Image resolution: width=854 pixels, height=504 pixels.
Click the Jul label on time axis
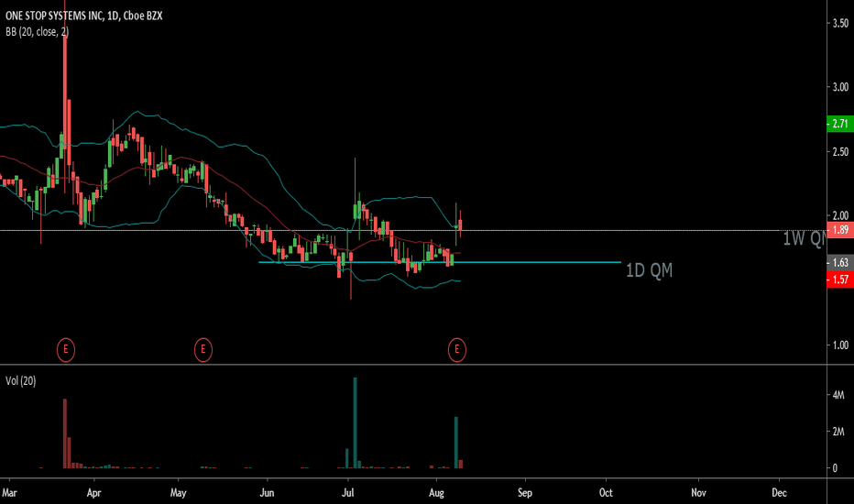(347, 493)
